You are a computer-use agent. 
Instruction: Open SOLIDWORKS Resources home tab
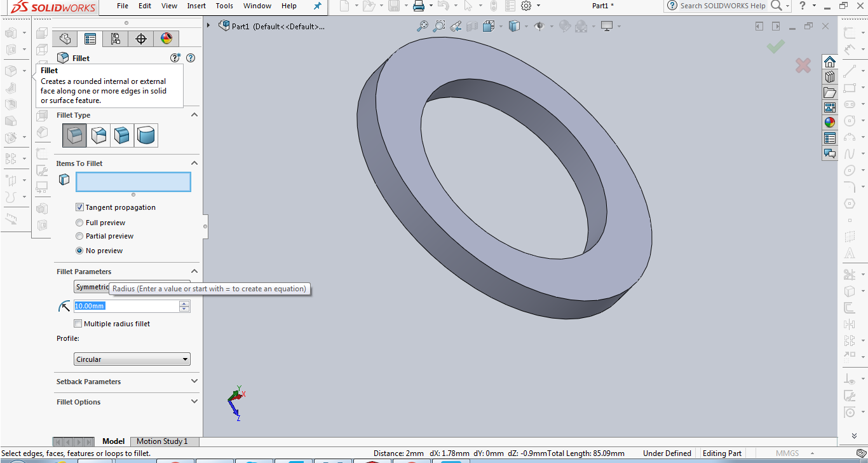[x=829, y=62]
